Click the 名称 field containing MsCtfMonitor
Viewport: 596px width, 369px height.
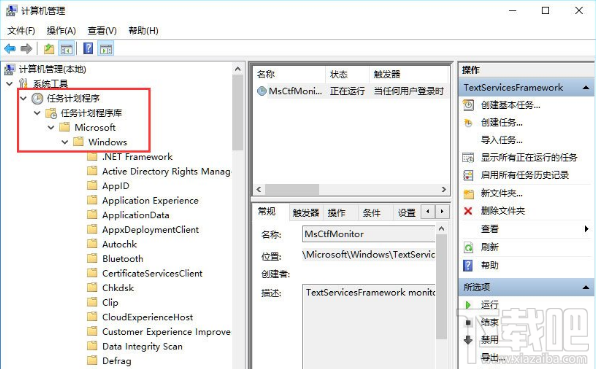click(x=368, y=234)
